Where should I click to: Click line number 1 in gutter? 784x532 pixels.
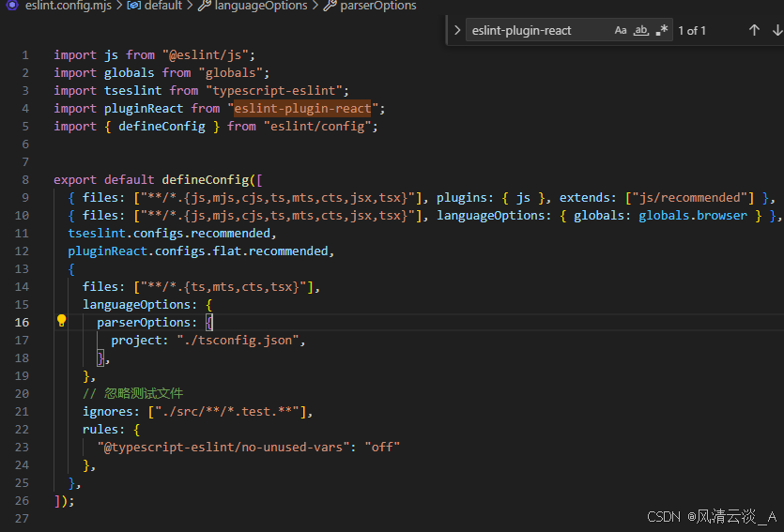click(x=25, y=55)
